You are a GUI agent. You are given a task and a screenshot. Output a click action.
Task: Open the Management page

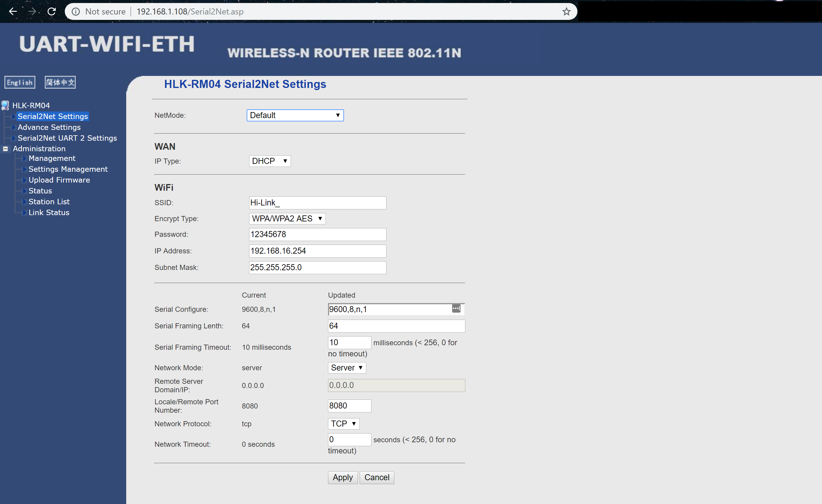[x=52, y=158]
